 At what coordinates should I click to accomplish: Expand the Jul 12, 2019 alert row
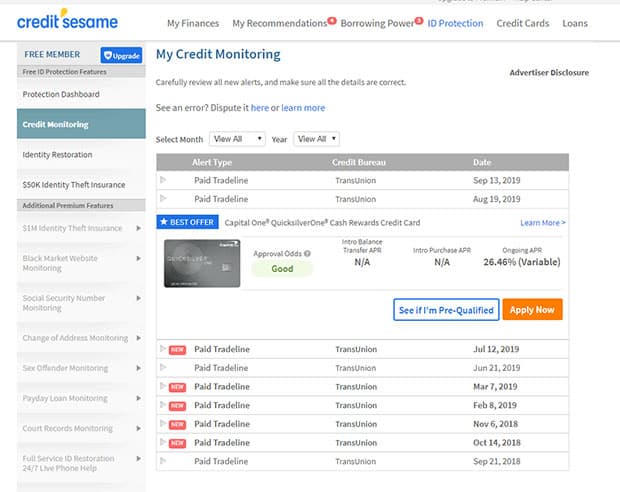pos(163,348)
